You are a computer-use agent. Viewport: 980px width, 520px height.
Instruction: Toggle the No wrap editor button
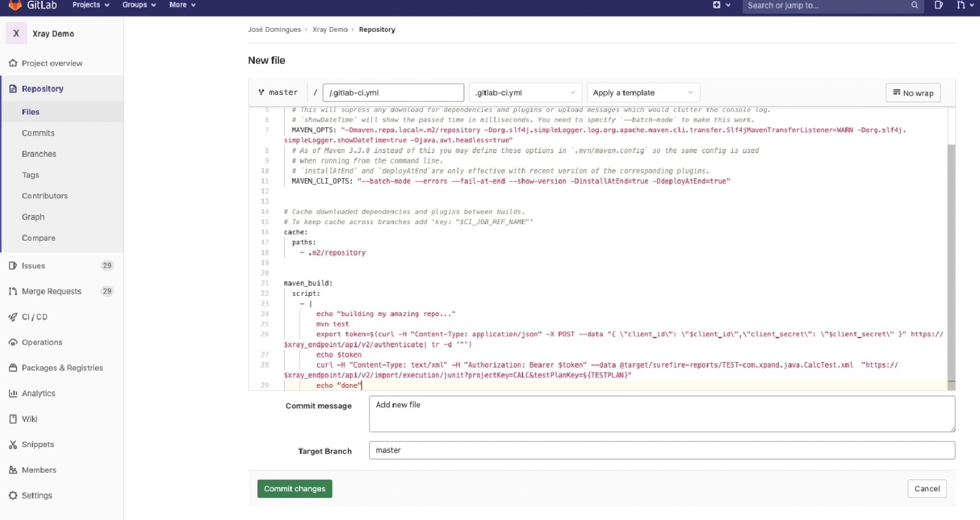[913, 93]
